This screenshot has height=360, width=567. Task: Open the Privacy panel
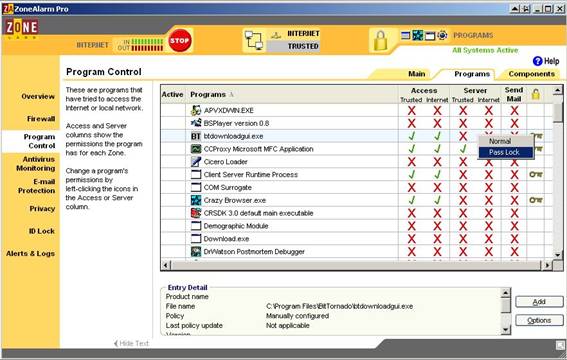click(x=42, y=209)
